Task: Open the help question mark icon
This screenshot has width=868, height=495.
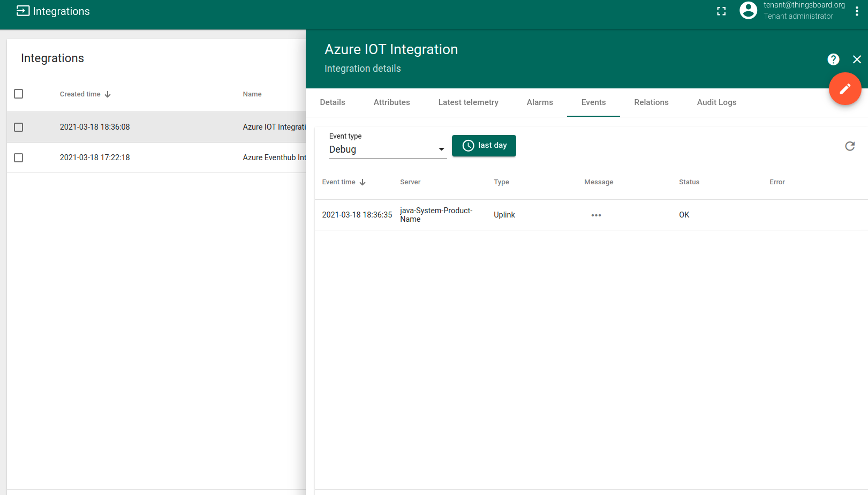Action: click(x=833, y=59)
